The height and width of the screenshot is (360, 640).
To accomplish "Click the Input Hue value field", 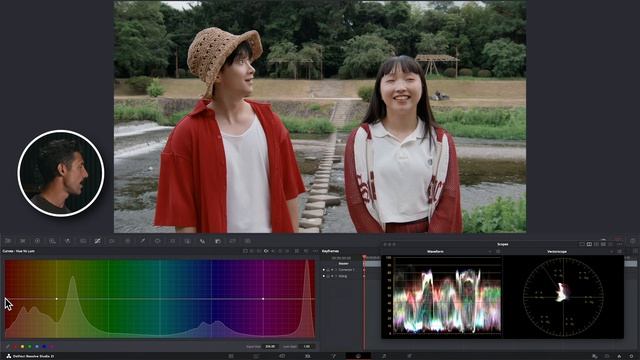I will pos(270,347).
